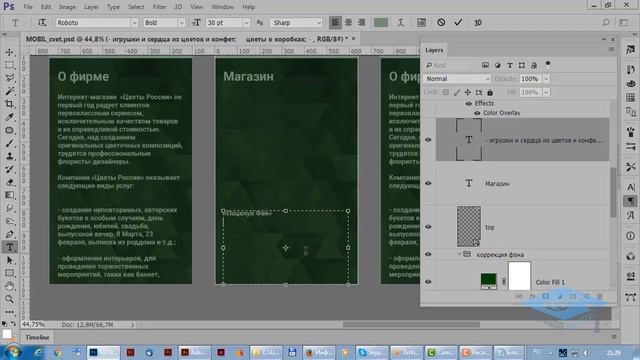Lock all on selected layer
The image size is (640, 360).
tap(490, 92)
